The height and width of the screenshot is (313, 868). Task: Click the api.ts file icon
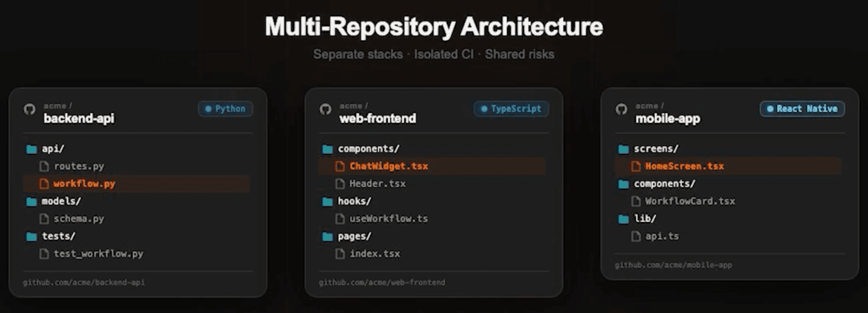click(636, 236)
